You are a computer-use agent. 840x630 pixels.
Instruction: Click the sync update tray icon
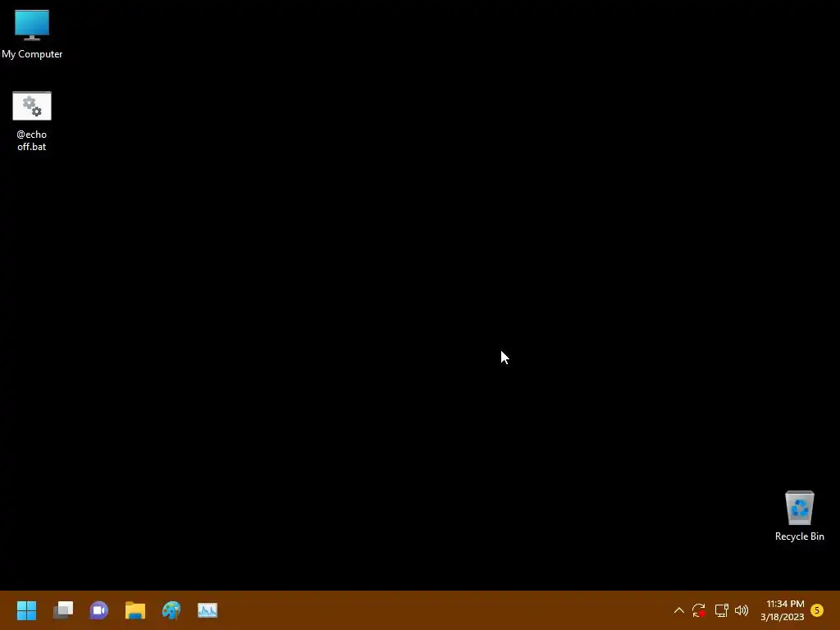[699, 610]
